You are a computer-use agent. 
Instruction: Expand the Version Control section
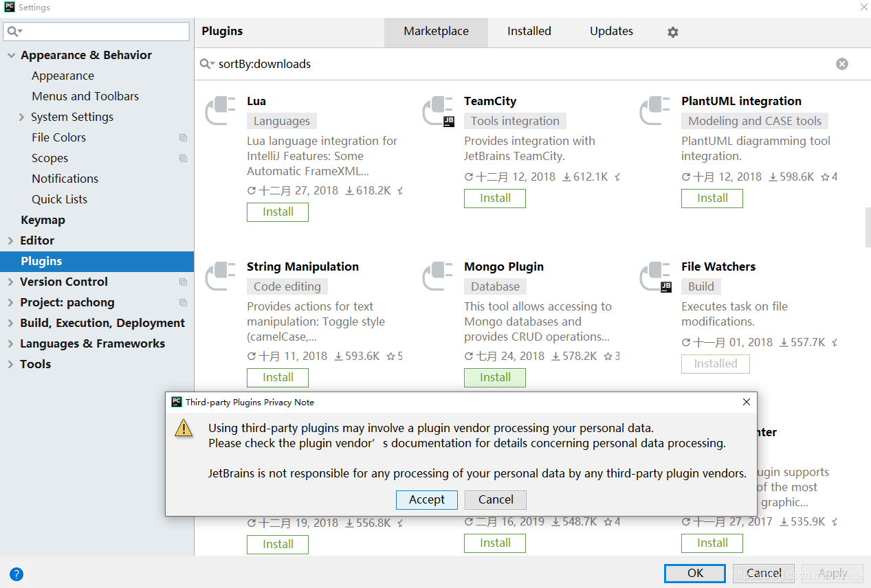11,282
